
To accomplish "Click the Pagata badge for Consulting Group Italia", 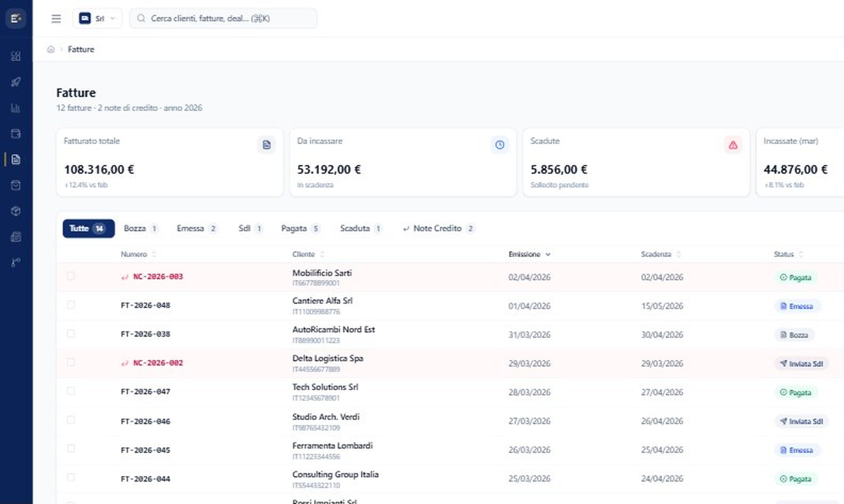I will point(796,479).
